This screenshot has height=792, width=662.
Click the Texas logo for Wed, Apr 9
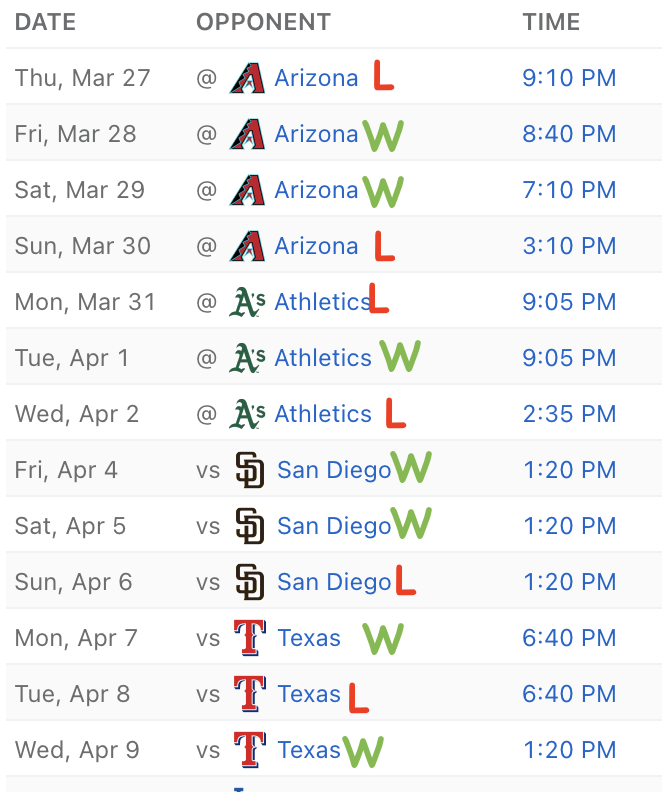point(250,750)
